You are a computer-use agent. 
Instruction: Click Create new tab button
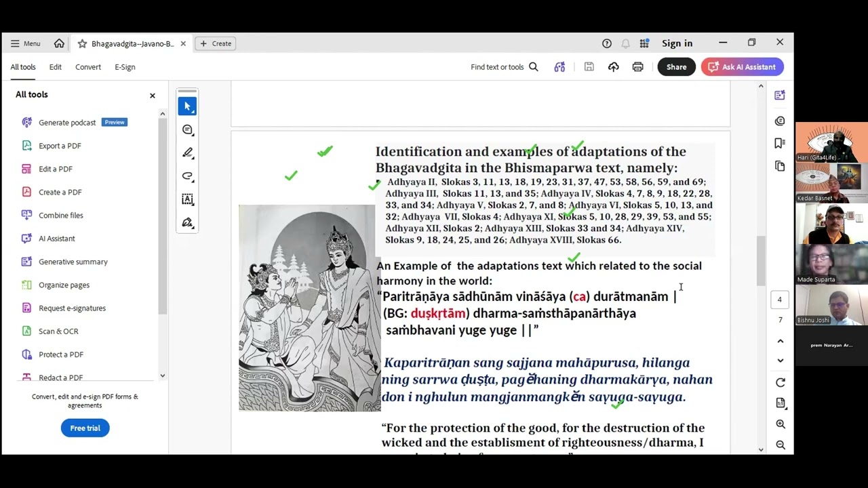click(215, 43)
